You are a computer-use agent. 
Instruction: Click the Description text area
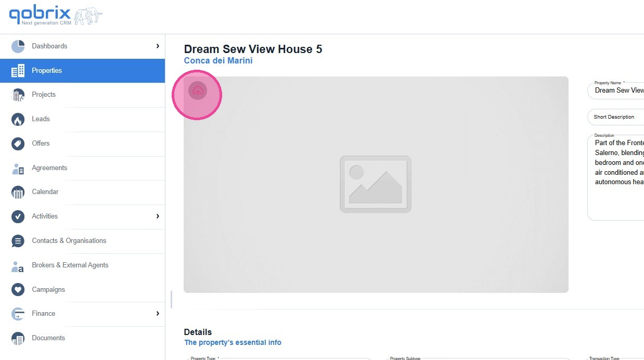pyautogui.click(x=616, y=177)
